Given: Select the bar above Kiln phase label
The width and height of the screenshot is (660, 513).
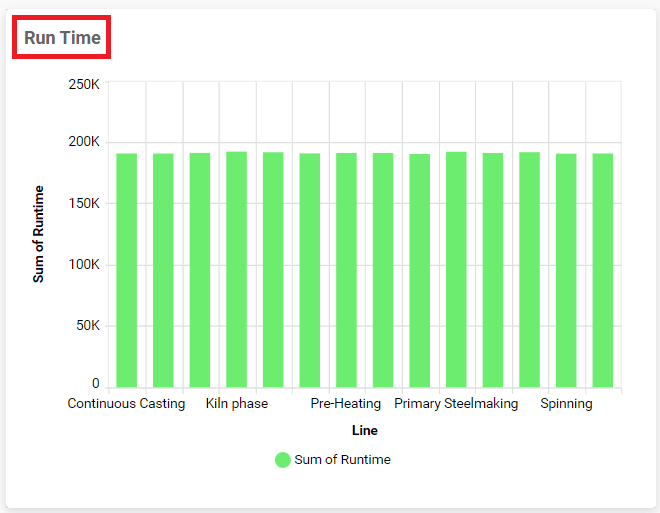Looking at the screenshot, I should pos(236,270).
